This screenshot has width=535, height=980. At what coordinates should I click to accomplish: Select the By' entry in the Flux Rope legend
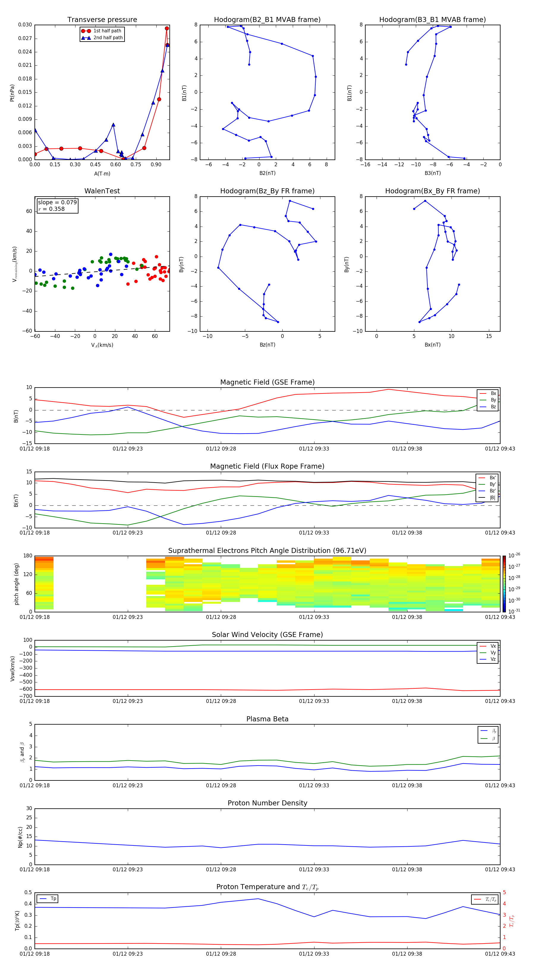[x=487, y=484]
